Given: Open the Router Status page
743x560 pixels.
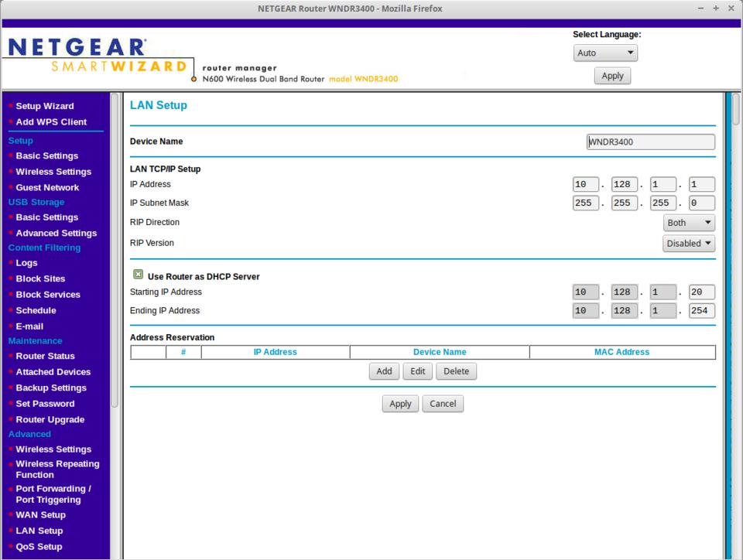Looking at the screenshot, I should coord(45,356).
